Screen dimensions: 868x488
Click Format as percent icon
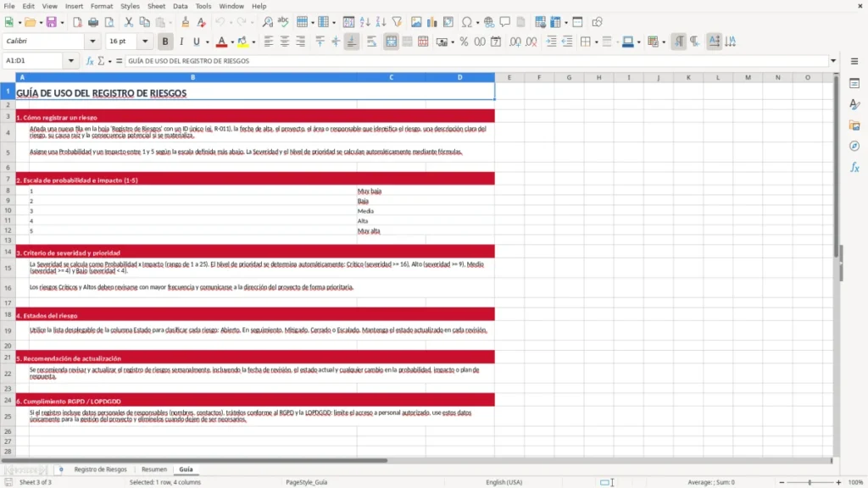(x=464, y=42)
